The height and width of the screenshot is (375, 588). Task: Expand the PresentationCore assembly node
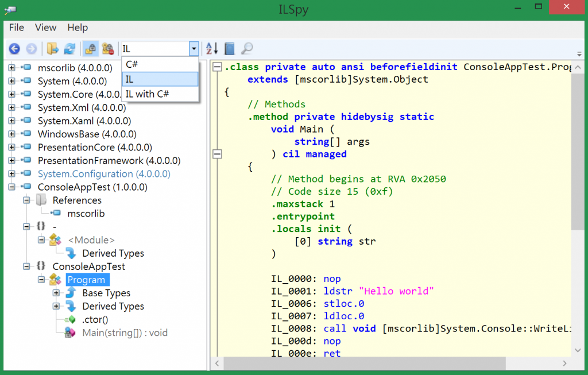click(x=11, y=148)
